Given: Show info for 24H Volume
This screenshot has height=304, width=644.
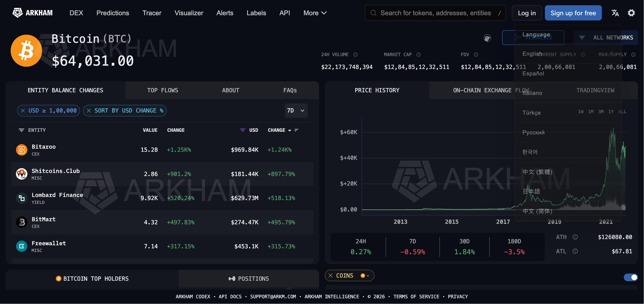Looking at the screenshot, I should (356, 55).
